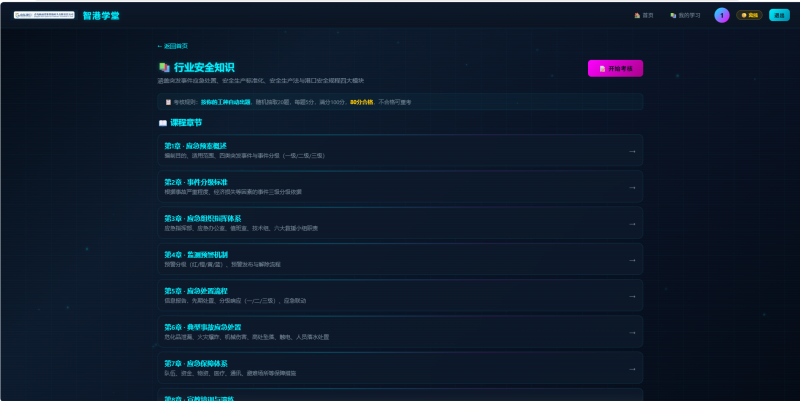The height and width of the screenshot is (401, 800).
Task: Click 第1章 description mentioning 一级/二级/三级
Action: [244, 156]
